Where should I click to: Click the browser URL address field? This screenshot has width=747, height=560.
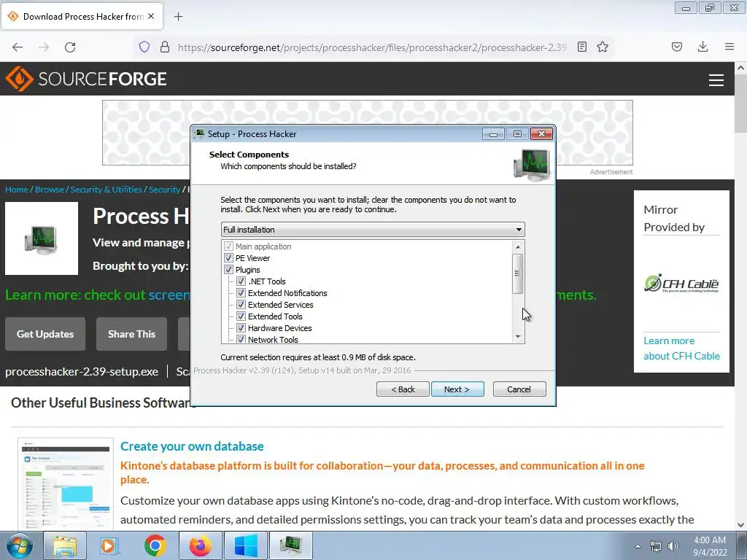pyautogui.click(x=371, y=47)
